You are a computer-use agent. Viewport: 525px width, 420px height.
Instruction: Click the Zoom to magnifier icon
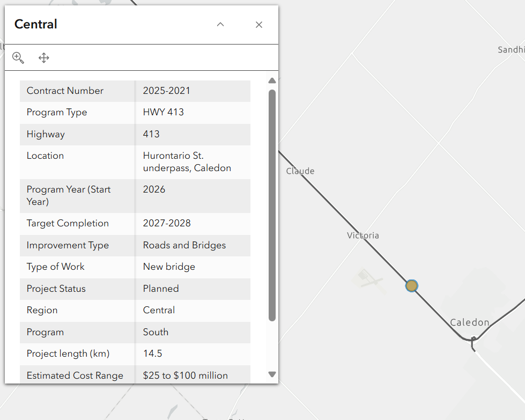click(x=18, y=58)
